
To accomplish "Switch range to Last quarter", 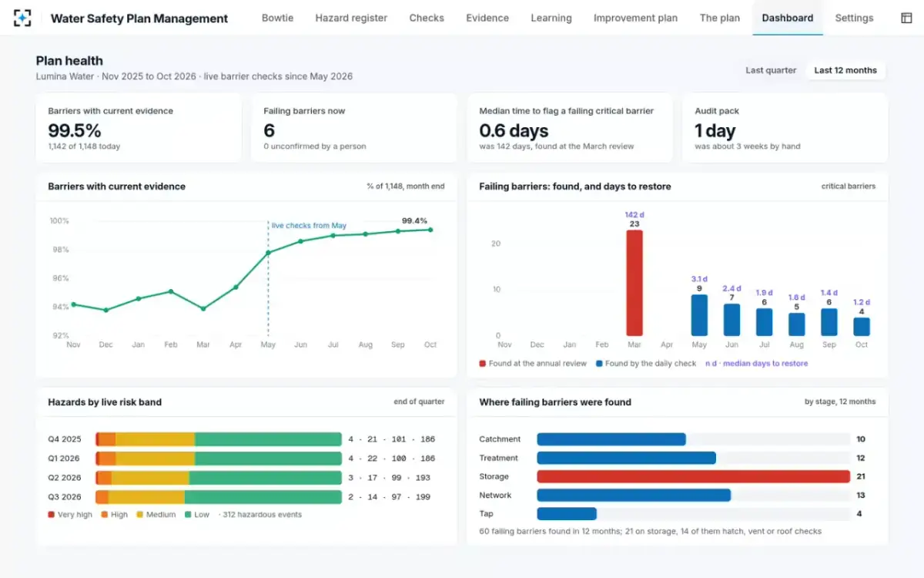I will pos(771,70).
